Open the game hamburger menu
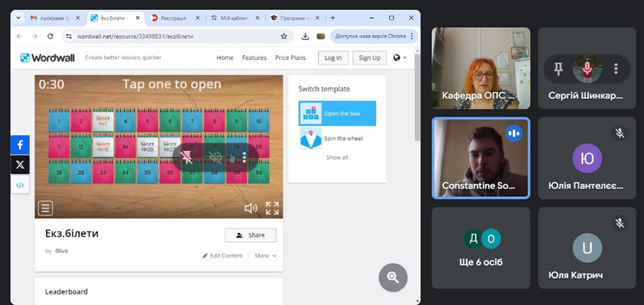This screenshot has width=644, height=305. [46, 208]
